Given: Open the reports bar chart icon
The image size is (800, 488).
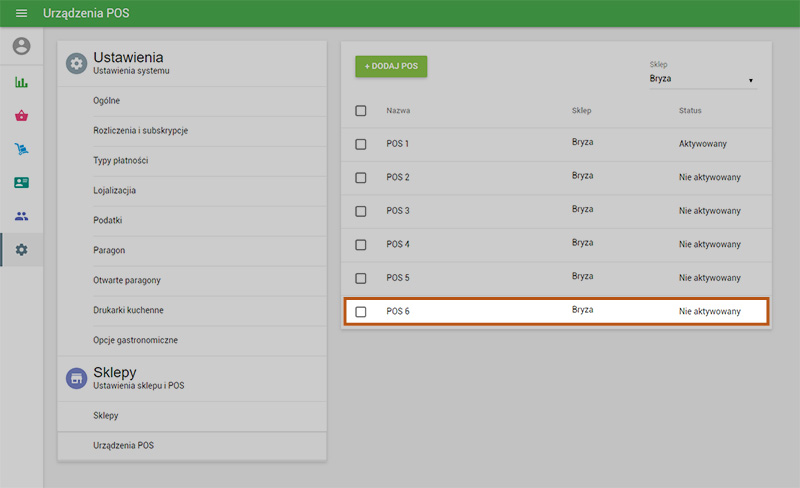Looking at the screenshot, I should pos(21,82).
